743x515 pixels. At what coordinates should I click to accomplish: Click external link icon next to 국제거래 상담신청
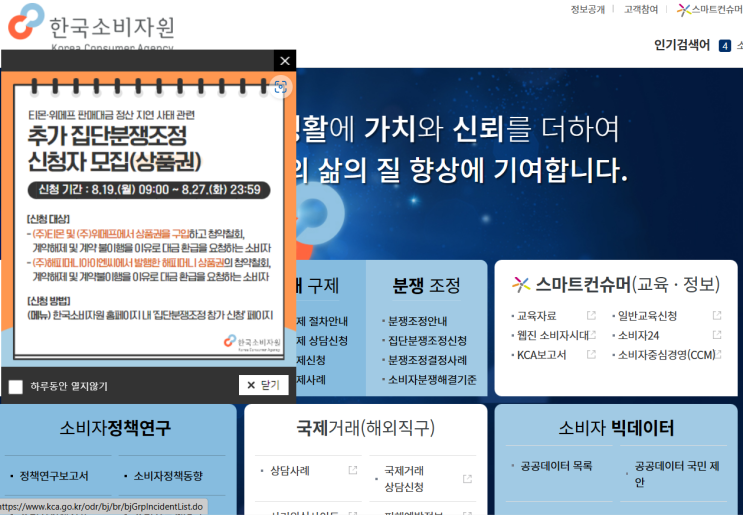tap(467, 479)
